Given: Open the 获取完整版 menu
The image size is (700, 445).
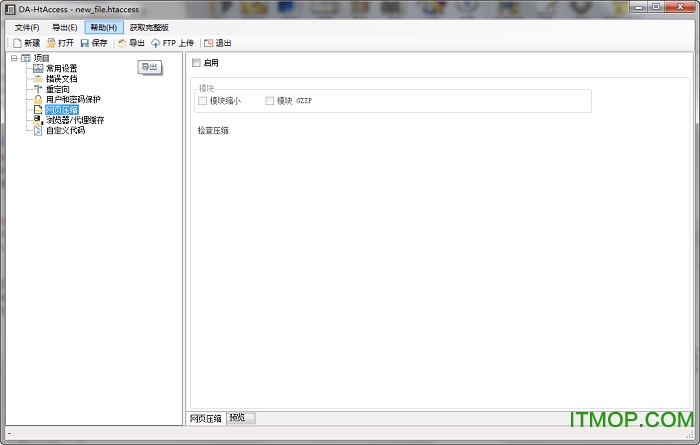Looking at the screenshot, I should click(149, 28).
